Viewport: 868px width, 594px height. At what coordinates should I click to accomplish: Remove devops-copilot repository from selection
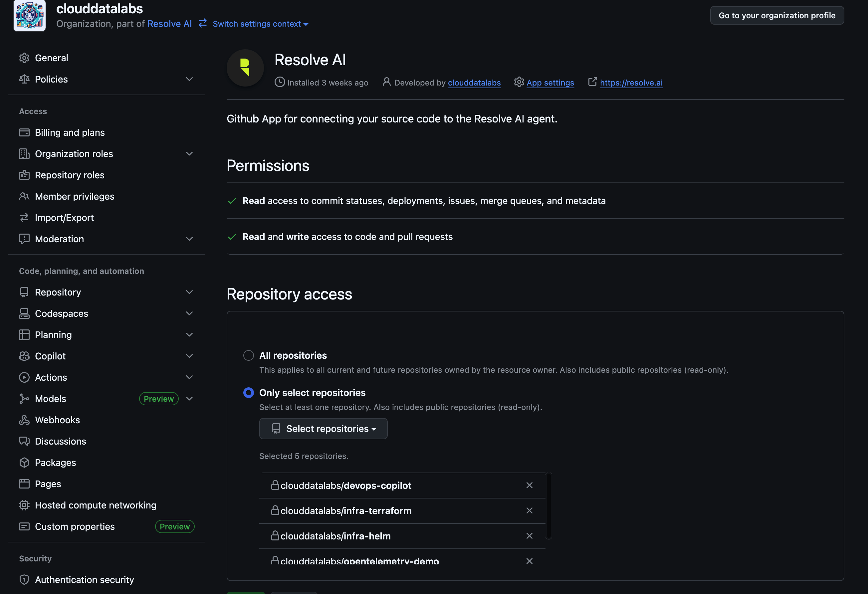pos(529,486)
